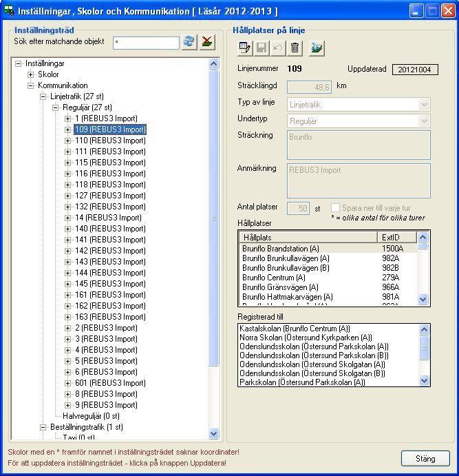
Task: Select tree item 142 (REBUS3 Import)
Action: coord(110,251)
